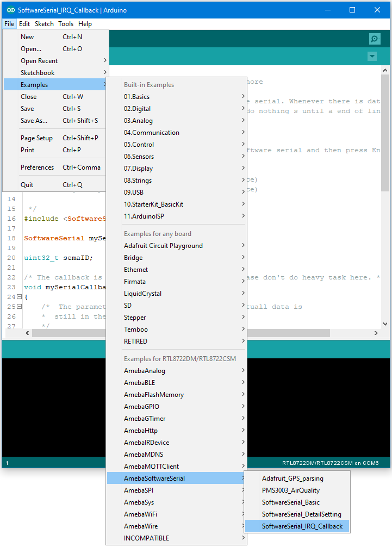Open the Firmata examples submenu
392x547 pixels.
coord(177,282)
